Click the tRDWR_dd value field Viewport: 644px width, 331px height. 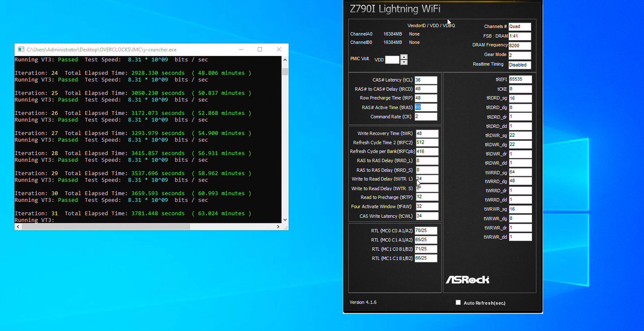[520, 163]
